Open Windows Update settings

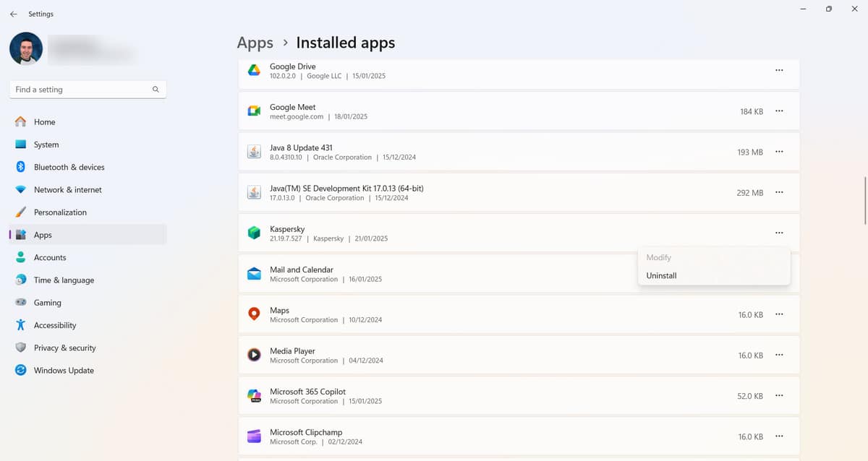pyautogui.click(x=88, y=371)
